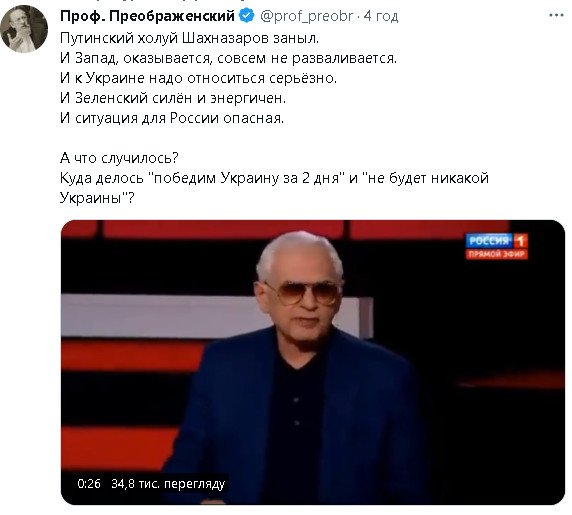Screen dimensions: 572x515
Task: Click the line about Запад не разваливается
Action: pyautogui.click(x=228, y=58)
